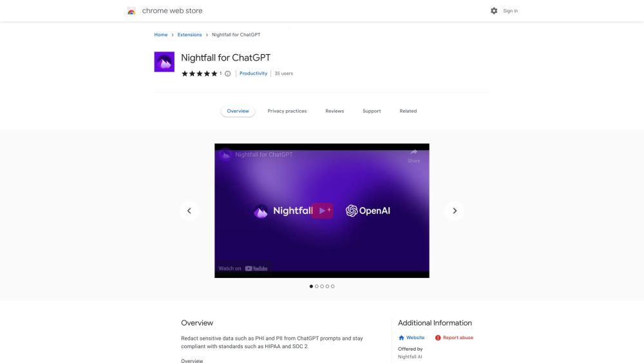Select the first carousel dot

pos(311,286)
